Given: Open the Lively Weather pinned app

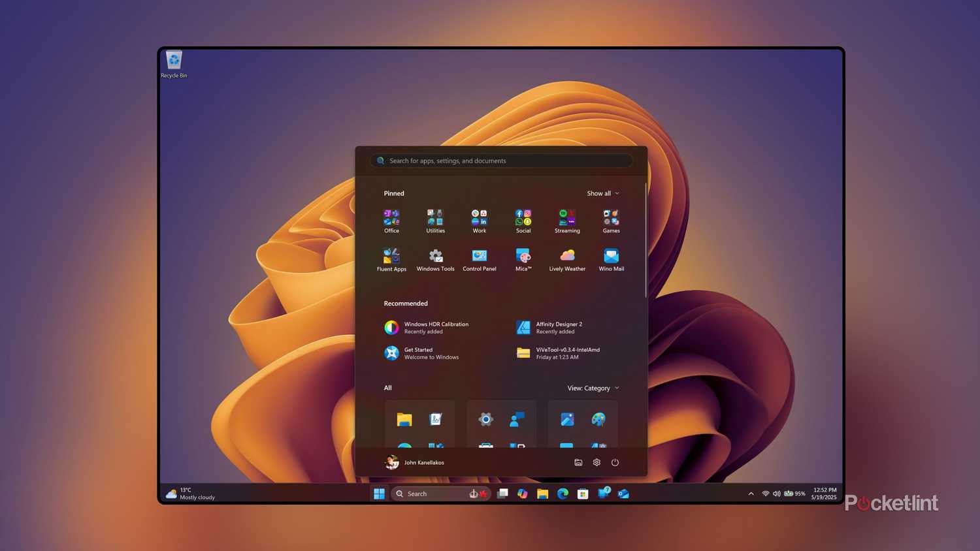Looking at the screenshot, I should pyautogui.click(x=566, y=256).
